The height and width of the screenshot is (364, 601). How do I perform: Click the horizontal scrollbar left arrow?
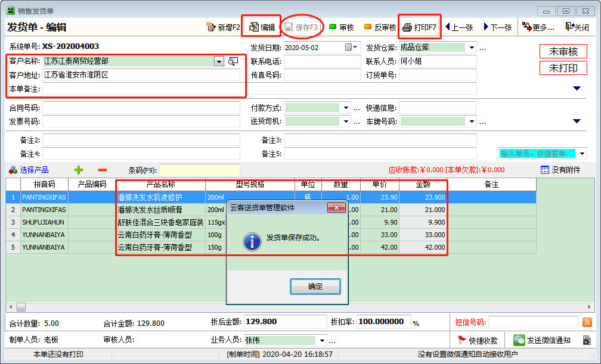pos(11,307)
